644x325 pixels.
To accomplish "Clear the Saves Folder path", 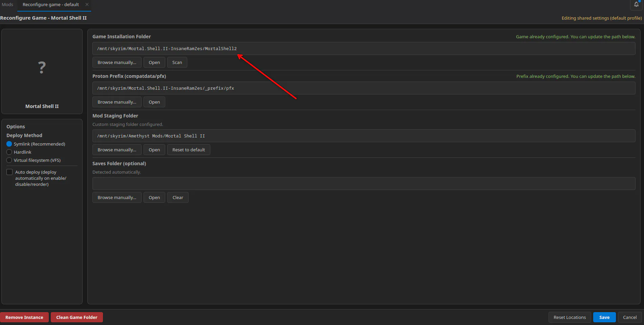I will click(178, 197).
